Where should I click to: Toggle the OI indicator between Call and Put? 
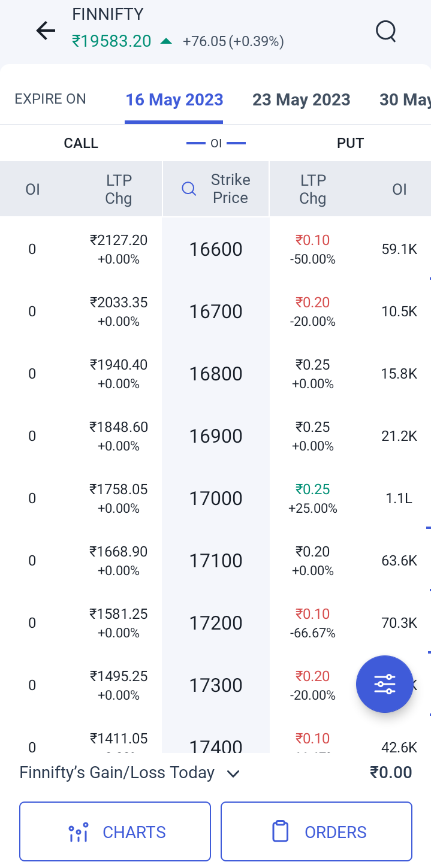coord(216,143)
